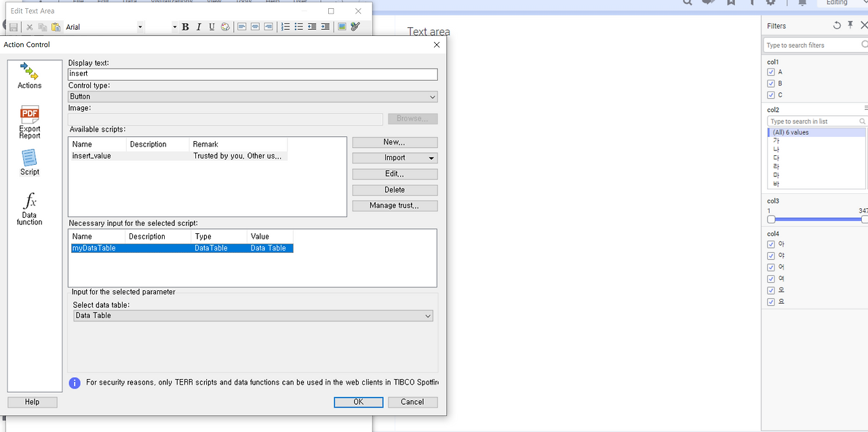Open the Select data table dropdown
The width and height of the screenshot is (868, 432).
[427, 315]
